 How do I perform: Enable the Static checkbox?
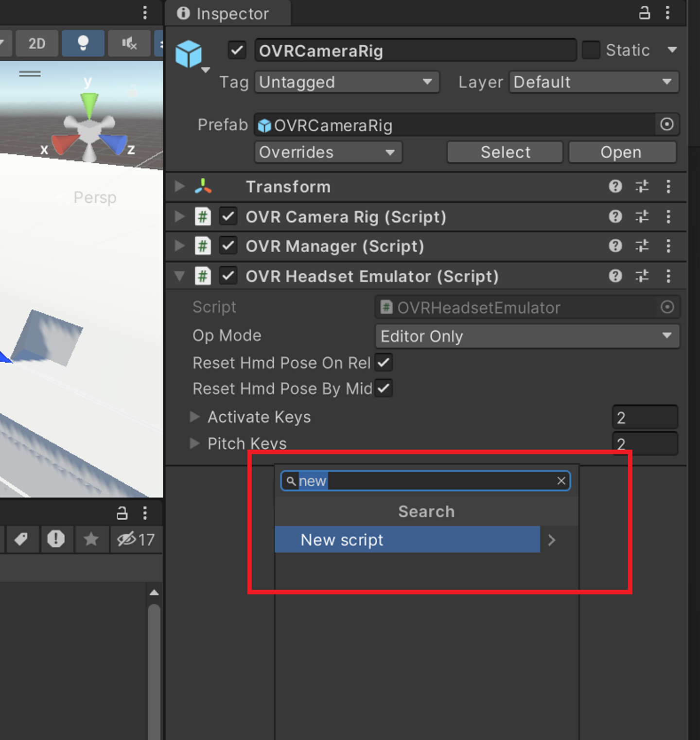(591, 50)
